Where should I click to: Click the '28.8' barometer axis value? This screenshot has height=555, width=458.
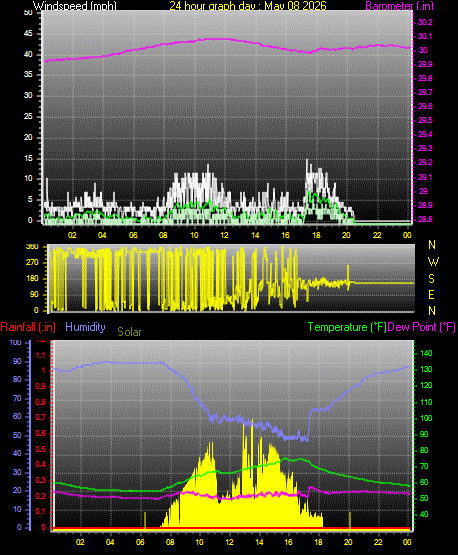coord(425,219)
